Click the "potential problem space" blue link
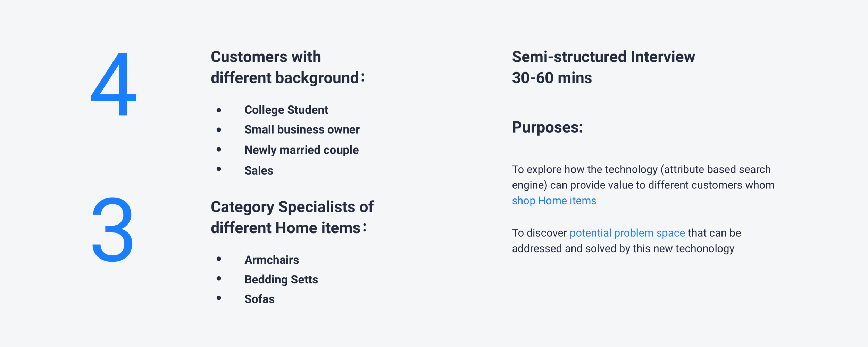The height and width of the screenshot is (347, 868). (x=627, y=233)
